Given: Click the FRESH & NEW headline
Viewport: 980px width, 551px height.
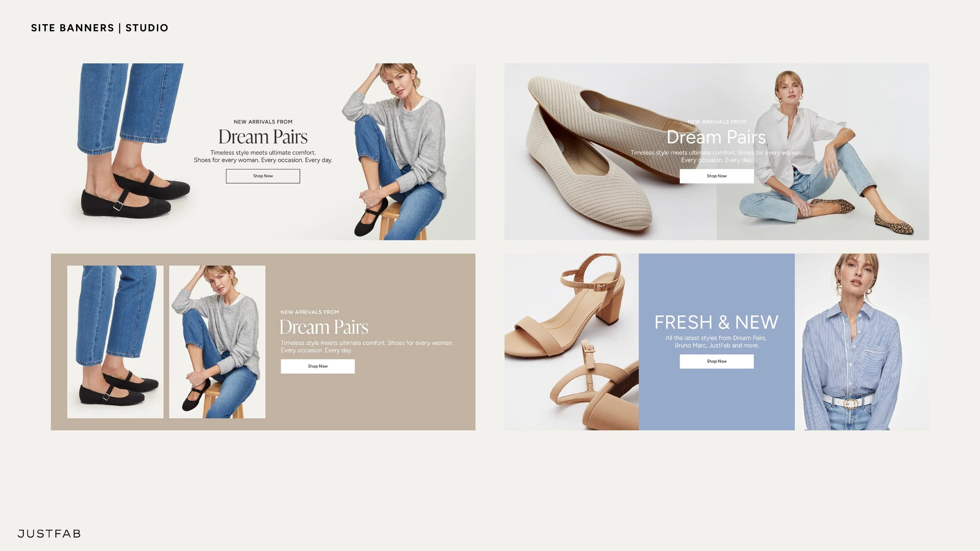Looking at the screenshot, I should (x=716, y=323).
